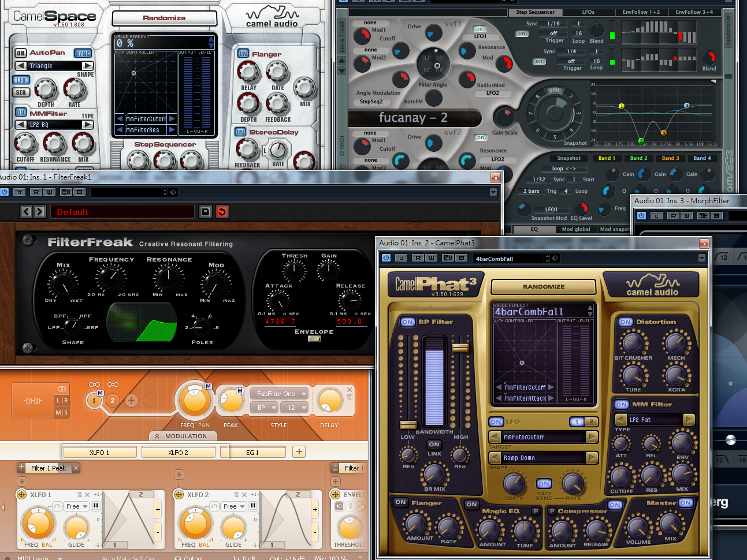Click the red reset icon beside Default preset
The width and height of the screenshot is (747, 560).
(x=222, y=212)
